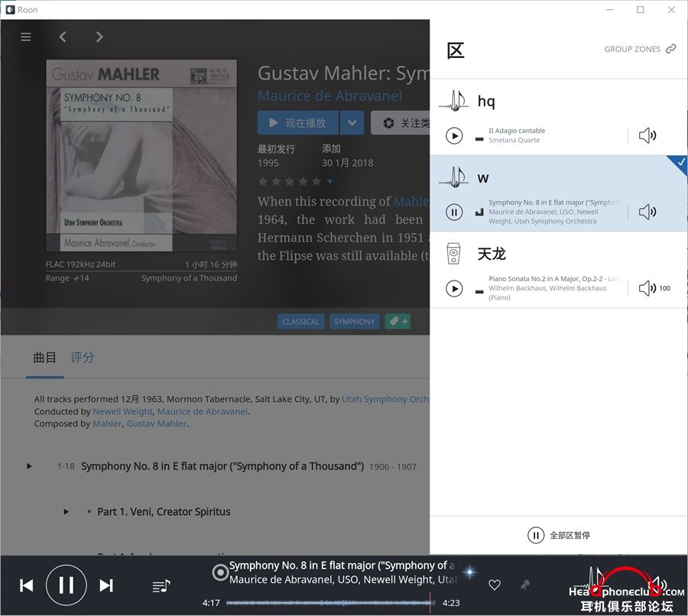Click the w zone waveform icon
The image size is (688, 616).
(454, 177)
